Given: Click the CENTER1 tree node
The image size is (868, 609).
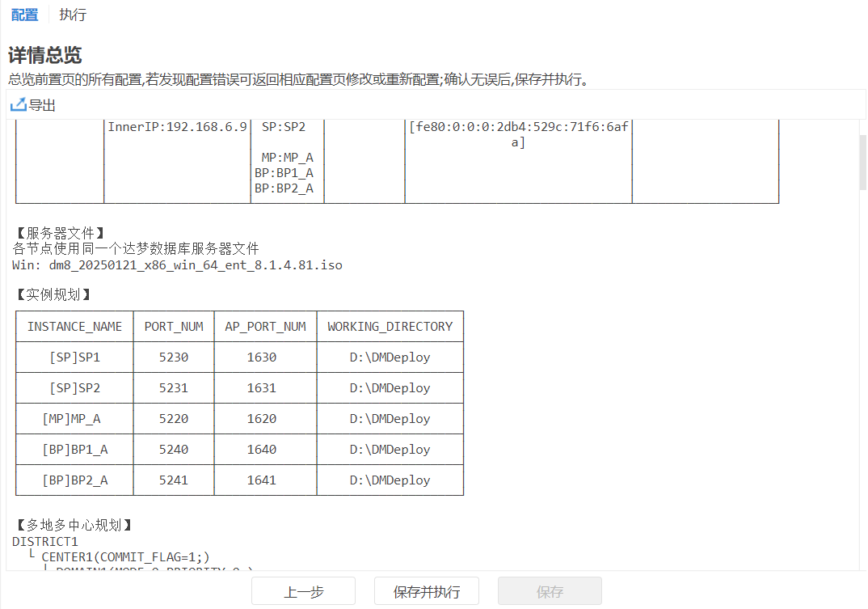Looking at the screenshot, I should click(125, 556).
